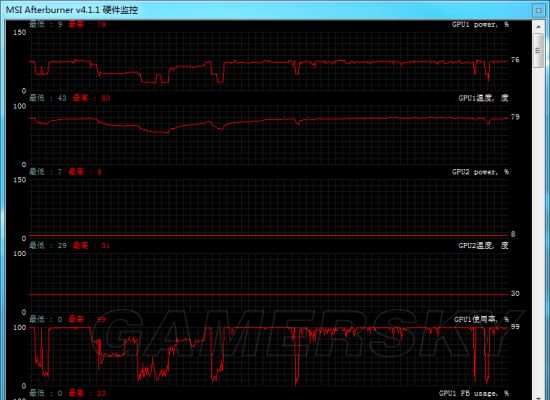Select the 'GPU2 power, %' label
The height and width of the screenshot is (400, 550).
(480, 172)
